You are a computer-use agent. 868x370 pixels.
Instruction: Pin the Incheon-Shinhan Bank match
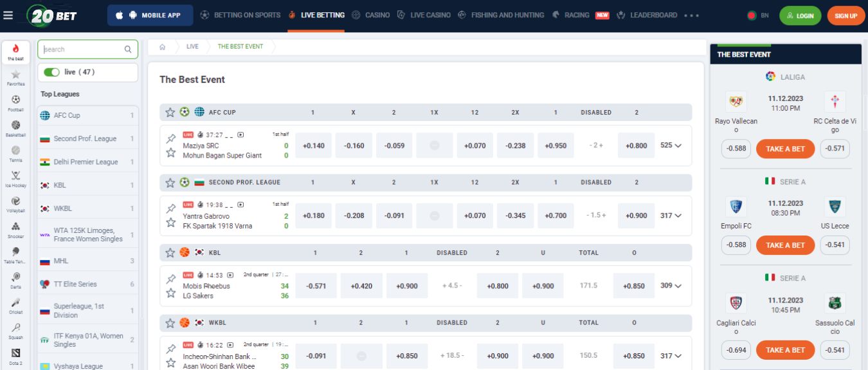tap(170, 349)
